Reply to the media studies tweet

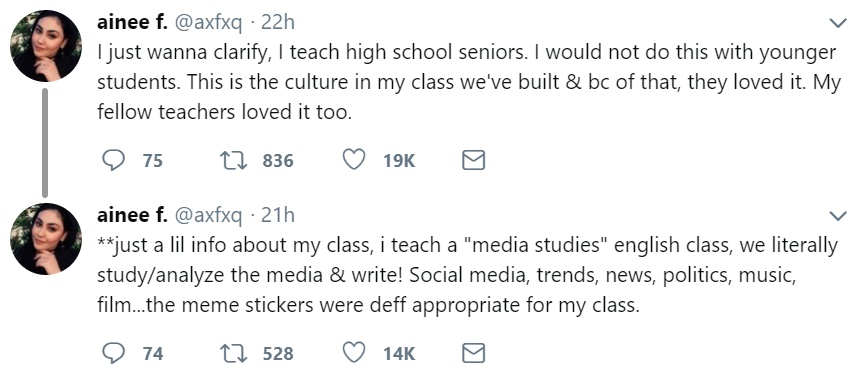(x=114, y=353)
